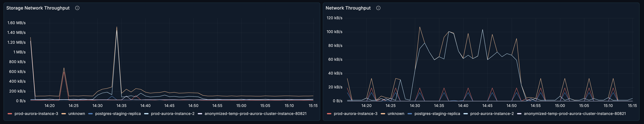Click the 1 MB/s axis label
The image size is (644, 124).
[x=20, y=52]
